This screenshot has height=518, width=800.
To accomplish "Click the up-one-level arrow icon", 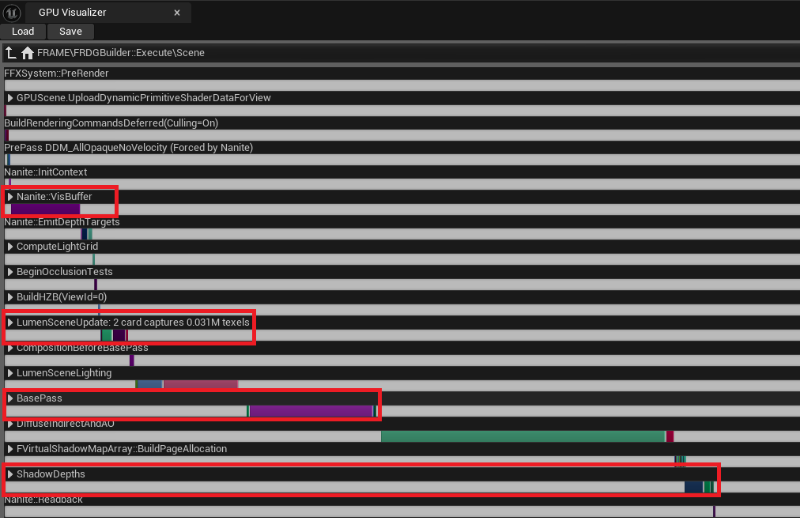I will [x=11, y=52].
